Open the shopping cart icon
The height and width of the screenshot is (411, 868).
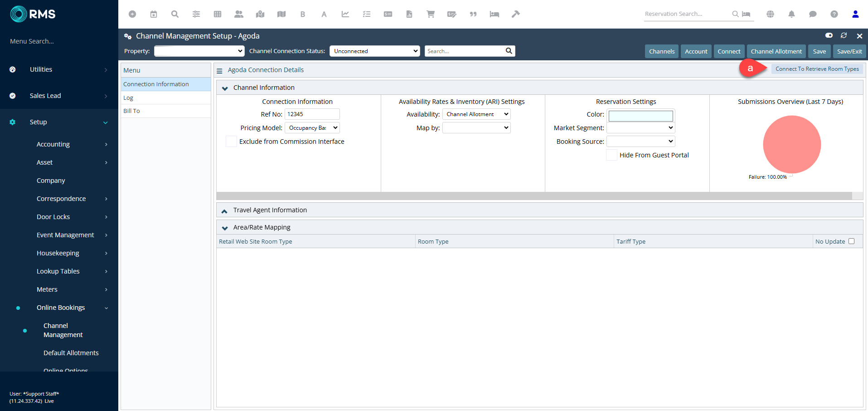(x=431, y=14)
